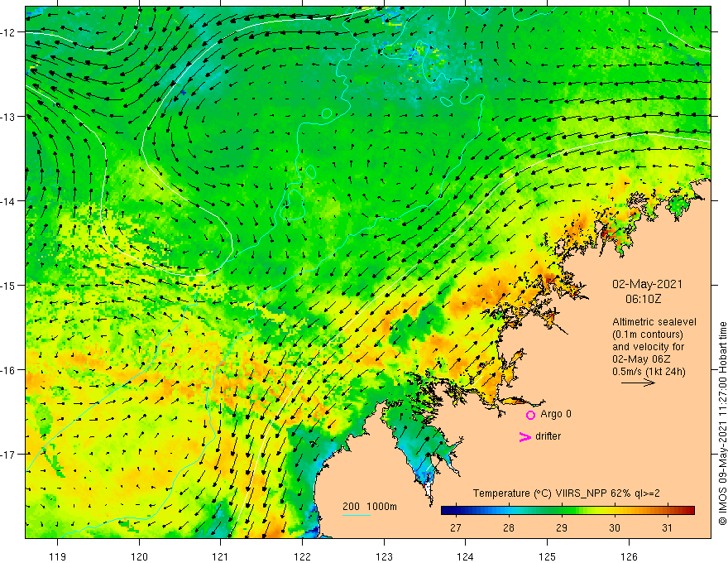
Task: Click the color bar tick label 31
Action: 667,527
